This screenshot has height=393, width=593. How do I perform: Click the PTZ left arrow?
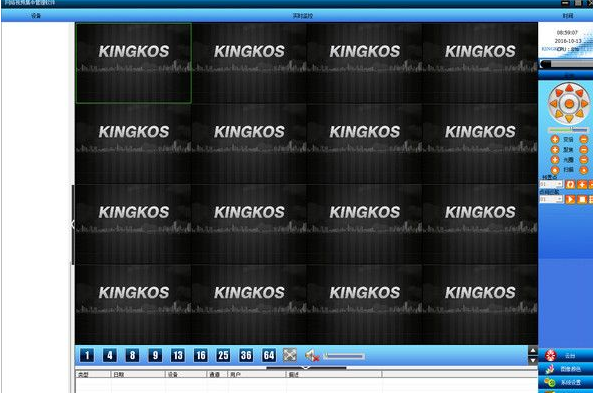(x=554, y=104)
